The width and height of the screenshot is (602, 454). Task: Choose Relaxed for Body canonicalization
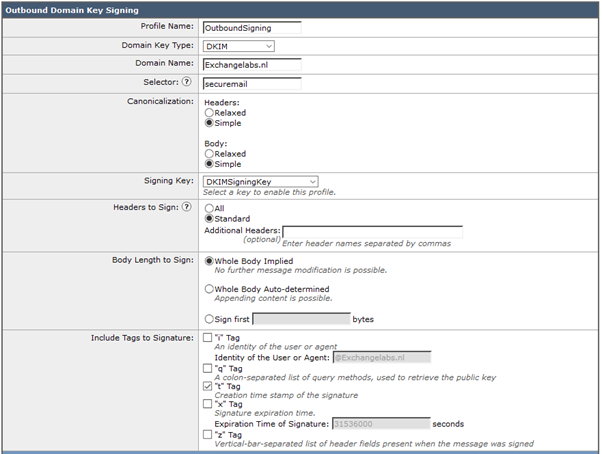[208, 155]
